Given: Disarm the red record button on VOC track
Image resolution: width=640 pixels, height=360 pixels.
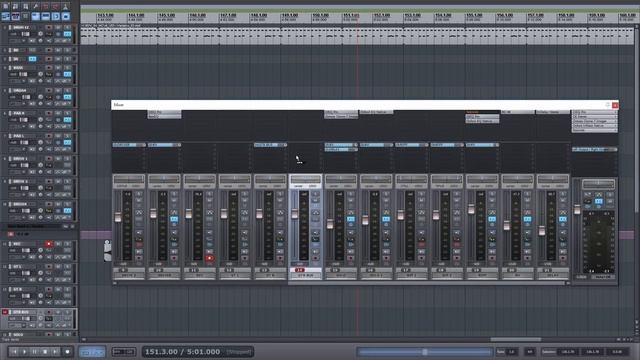Looking at the screenshot, I should 49,244.
